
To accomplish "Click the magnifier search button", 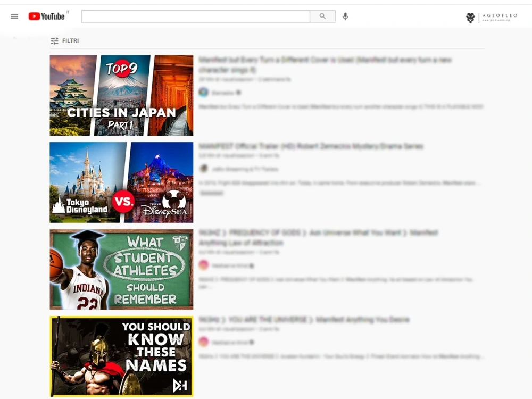I will [x=323, y=16].
